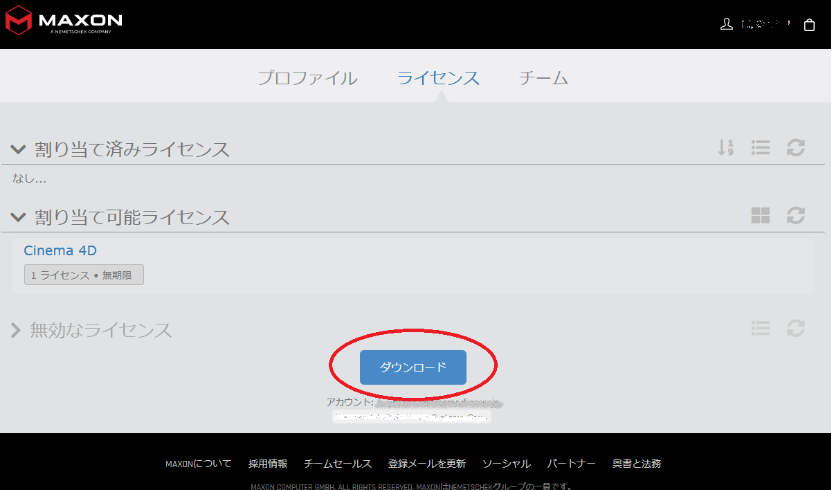Click the 1 ライセンス・無期限 badge
The image size is (831, 490).
[x=84, y=275]
